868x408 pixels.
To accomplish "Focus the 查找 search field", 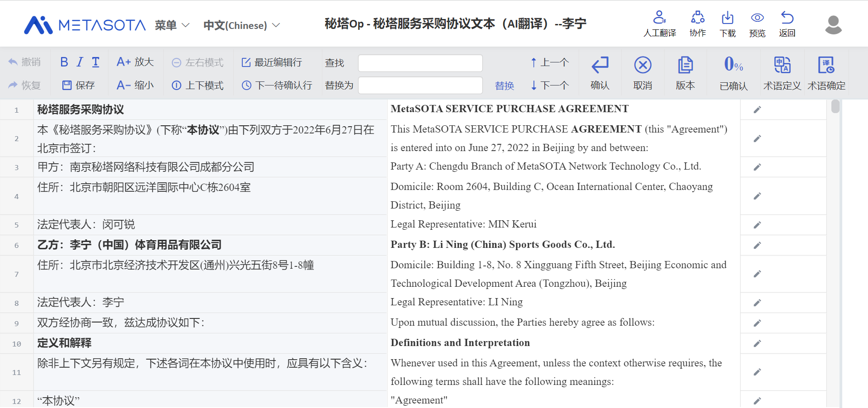I will 420,63.
